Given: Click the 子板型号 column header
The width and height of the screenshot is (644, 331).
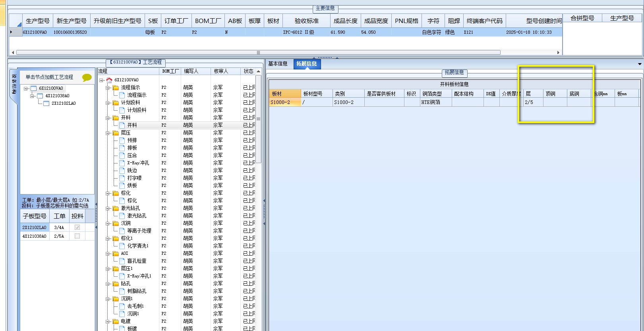Looking at the screenshot, I should [x=35, y=216].
